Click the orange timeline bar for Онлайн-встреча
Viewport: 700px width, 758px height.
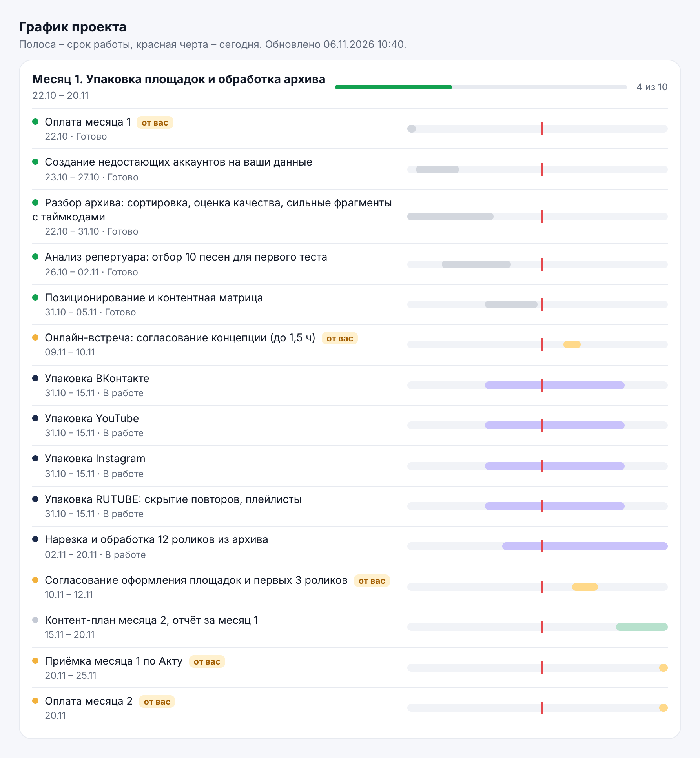(x=572, y=344)
